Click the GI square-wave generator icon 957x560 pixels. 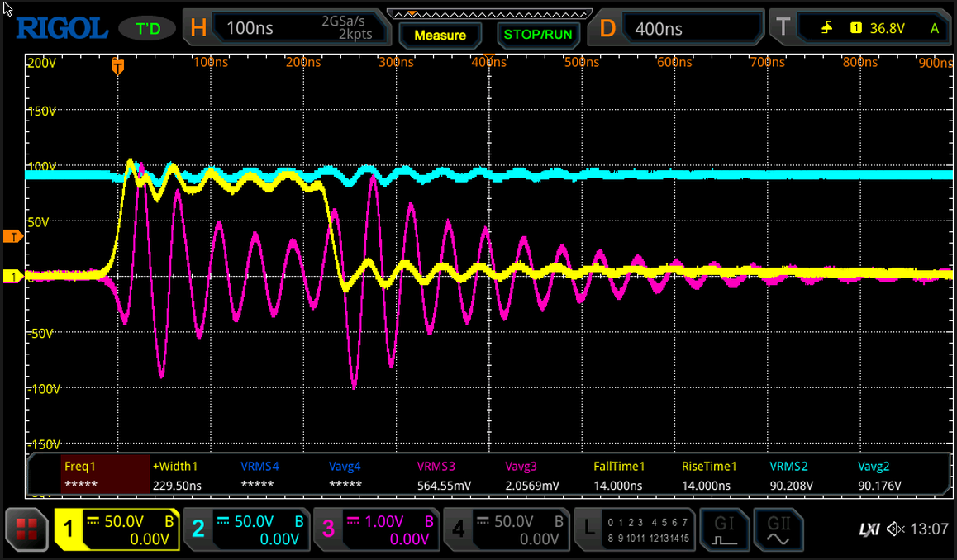(x=725, y=529)
